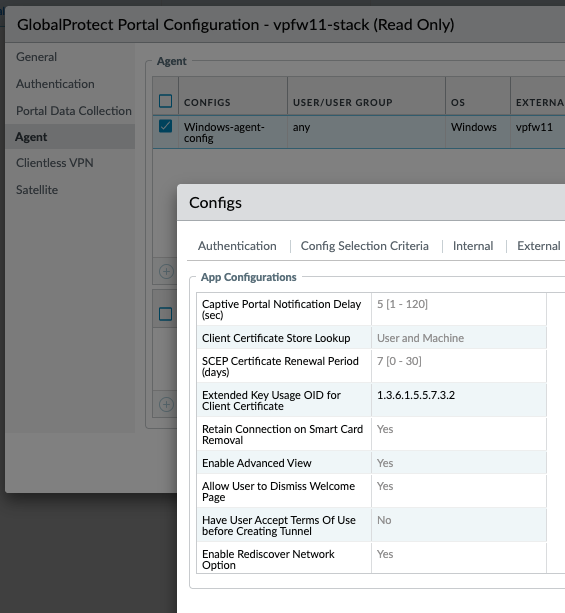This screenshot has width=565, height=613.
Task: Click Extended Key Usage OID for Client Certificate label
Action: coord(271,400)
